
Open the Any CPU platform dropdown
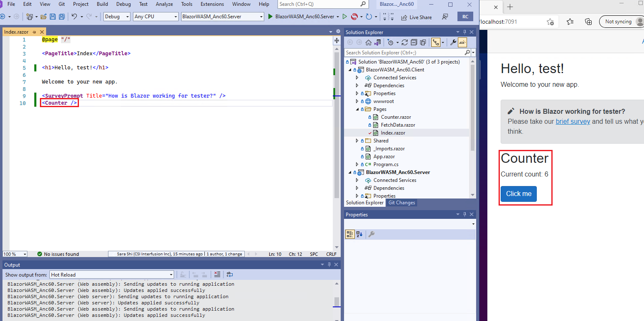click(x=175, y=16)
